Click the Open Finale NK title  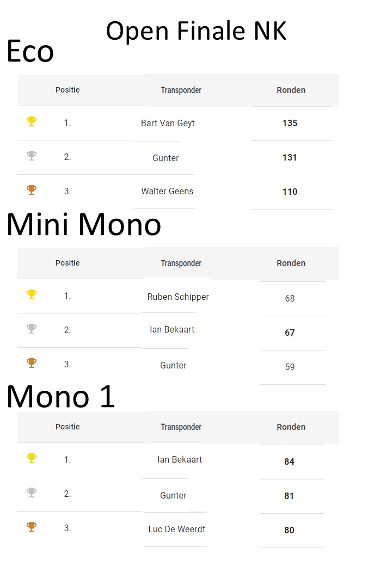tap(196, 31)
